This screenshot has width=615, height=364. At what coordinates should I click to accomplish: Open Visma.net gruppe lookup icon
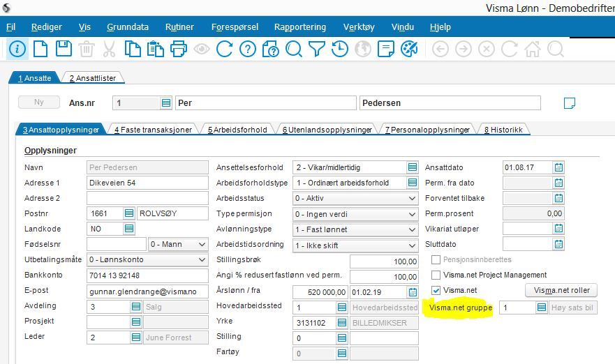[541, 308]
